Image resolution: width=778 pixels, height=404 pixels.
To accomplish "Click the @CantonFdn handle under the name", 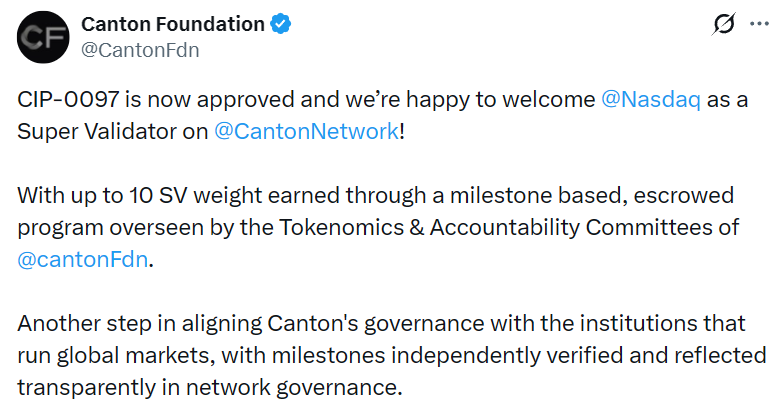I will coord(139,50).
